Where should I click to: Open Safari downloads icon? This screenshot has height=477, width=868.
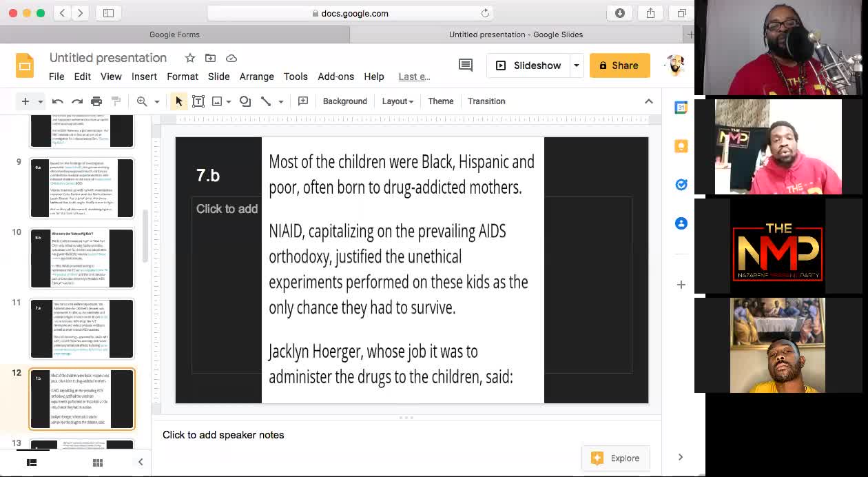[620, 13]
